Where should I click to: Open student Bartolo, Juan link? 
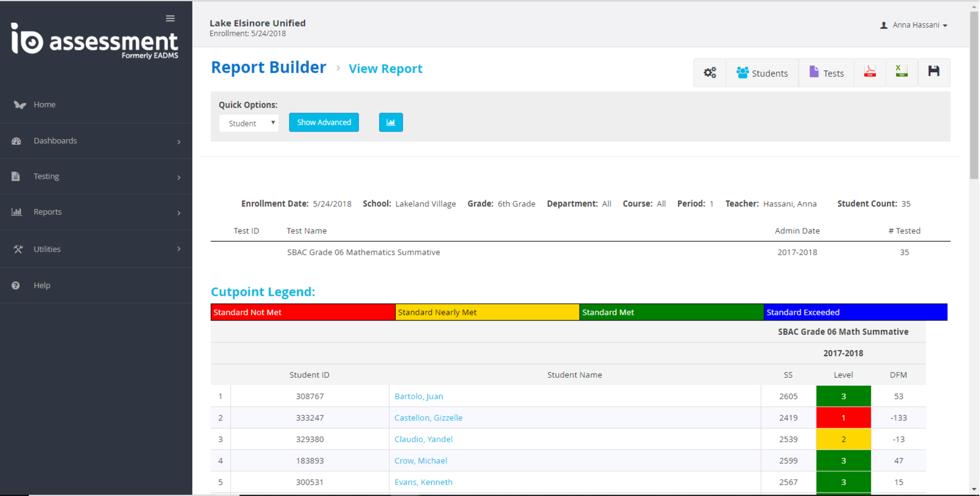pyautogui.click(x=418, y=396)
